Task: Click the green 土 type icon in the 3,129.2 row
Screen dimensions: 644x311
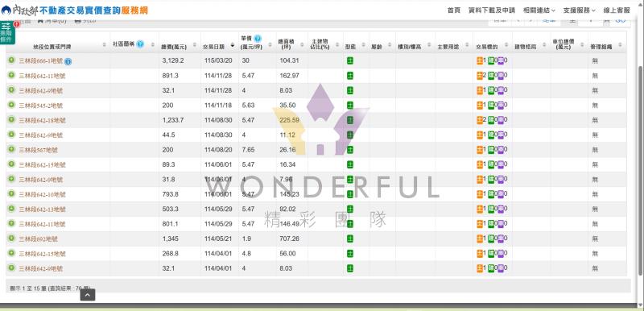Action: coord(350,60)
